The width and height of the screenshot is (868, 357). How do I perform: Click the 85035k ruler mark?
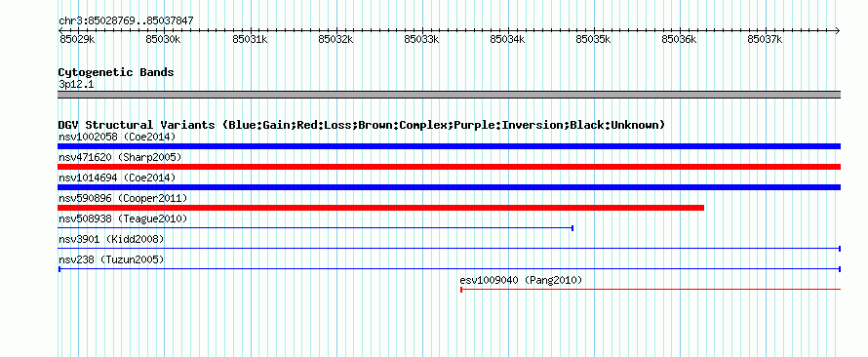pyautogui.click(x=593, y=39)
